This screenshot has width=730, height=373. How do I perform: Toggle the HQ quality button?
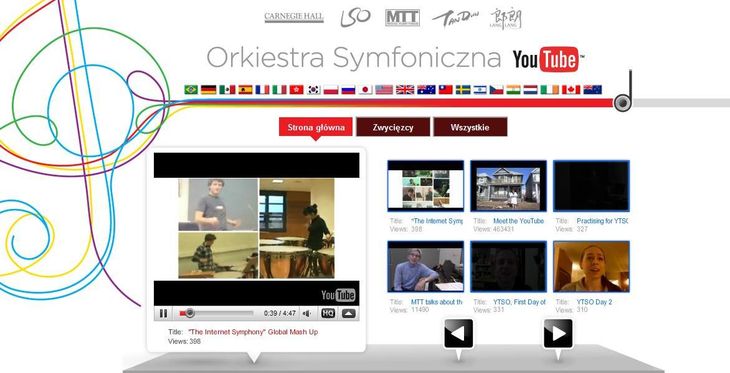[328, 313]
